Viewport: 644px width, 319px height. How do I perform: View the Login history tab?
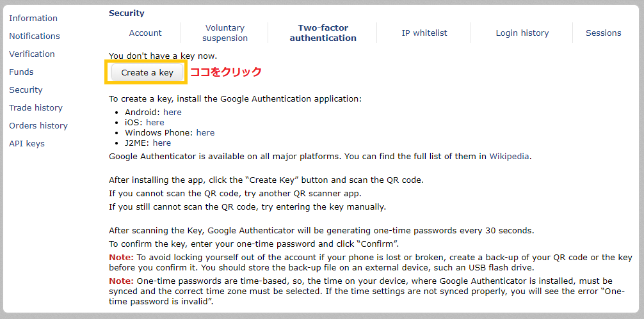(522, 33)
